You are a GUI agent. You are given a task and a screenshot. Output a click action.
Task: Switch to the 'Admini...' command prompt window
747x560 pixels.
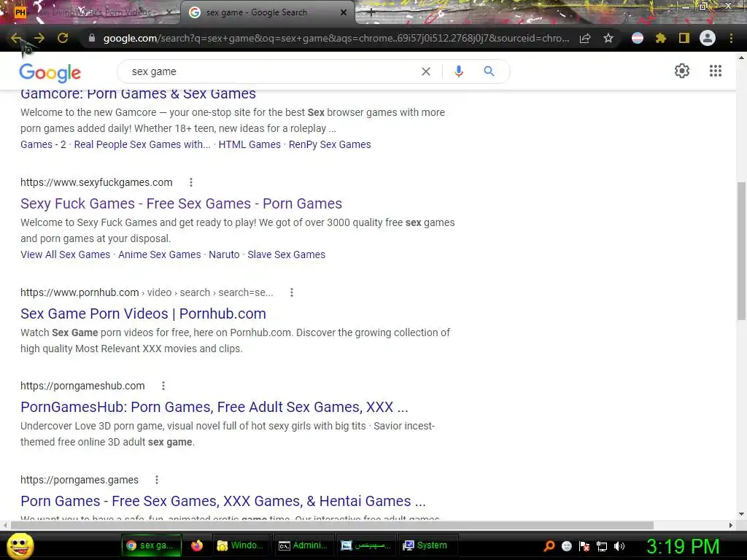[303, 545]
